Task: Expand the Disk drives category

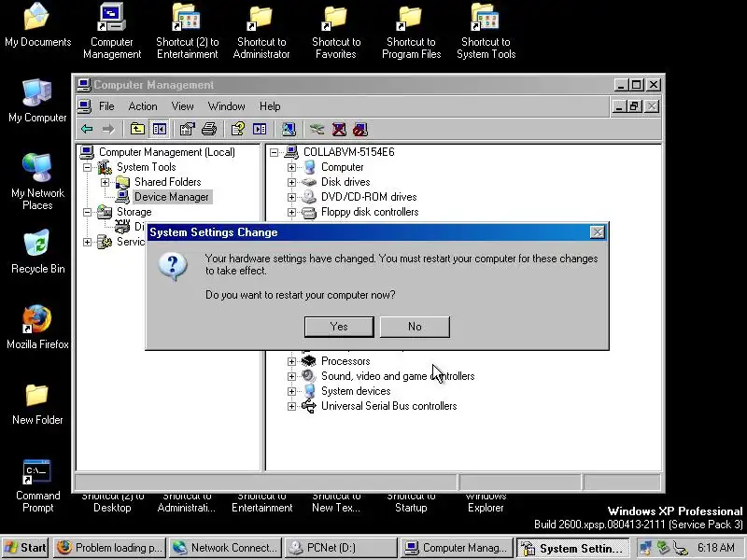Action: tap(291, 182)
